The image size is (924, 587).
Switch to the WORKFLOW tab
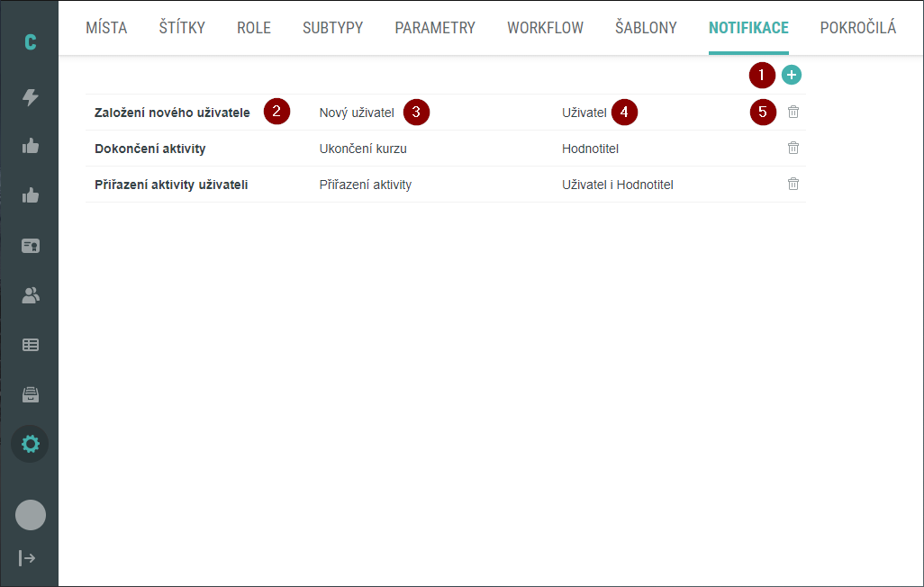[x=545, y=28]
